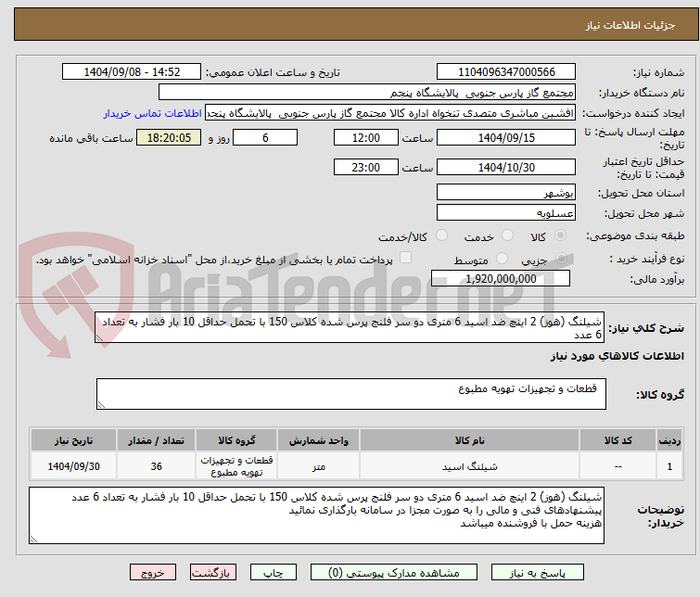Select the کالا radio button

560,235
